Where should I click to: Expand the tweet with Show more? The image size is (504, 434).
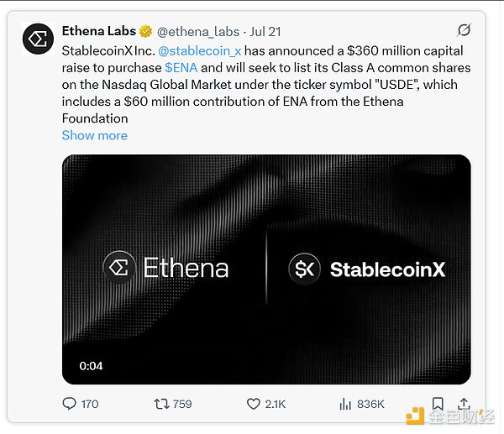point(95,135)
